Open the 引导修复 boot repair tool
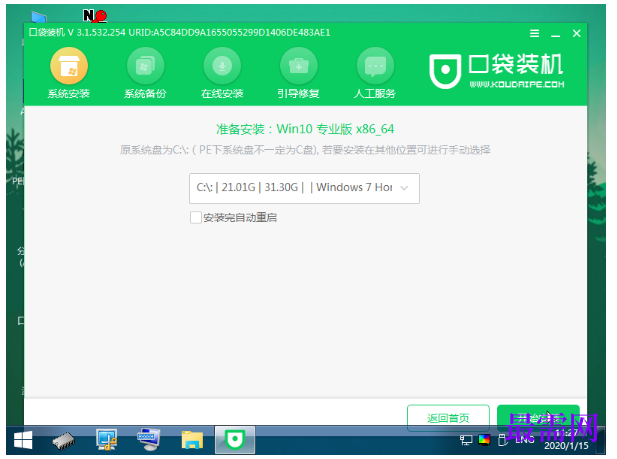 (x=298, y=73)
